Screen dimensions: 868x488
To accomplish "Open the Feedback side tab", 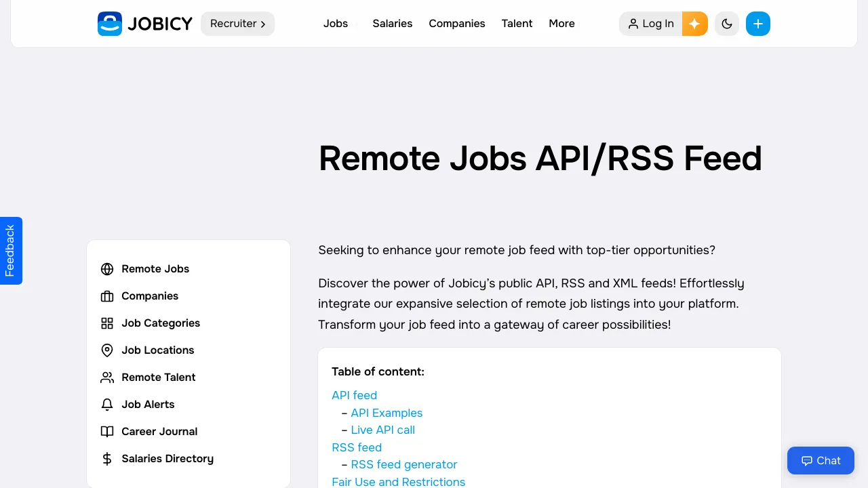I will [11, 251].
